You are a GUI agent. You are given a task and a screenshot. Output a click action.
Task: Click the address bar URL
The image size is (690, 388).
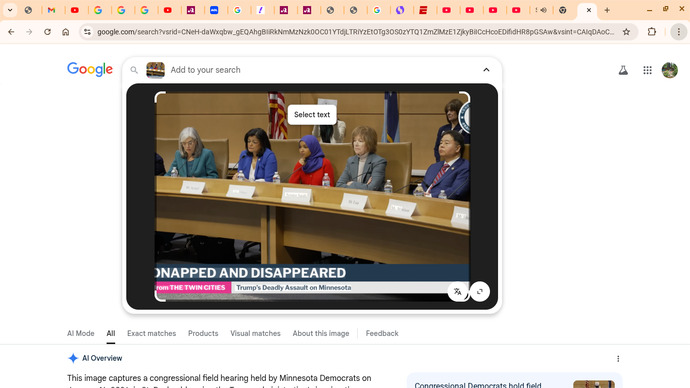pos(355,32)
